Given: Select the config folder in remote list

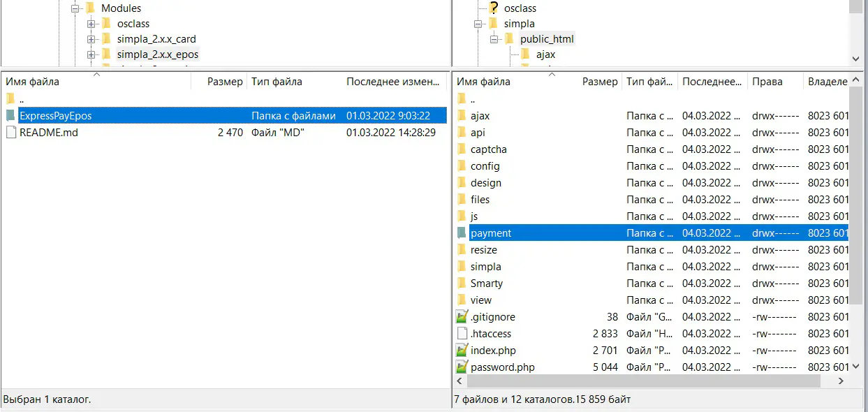Looking at the screenshot, I should click(485, 166).
